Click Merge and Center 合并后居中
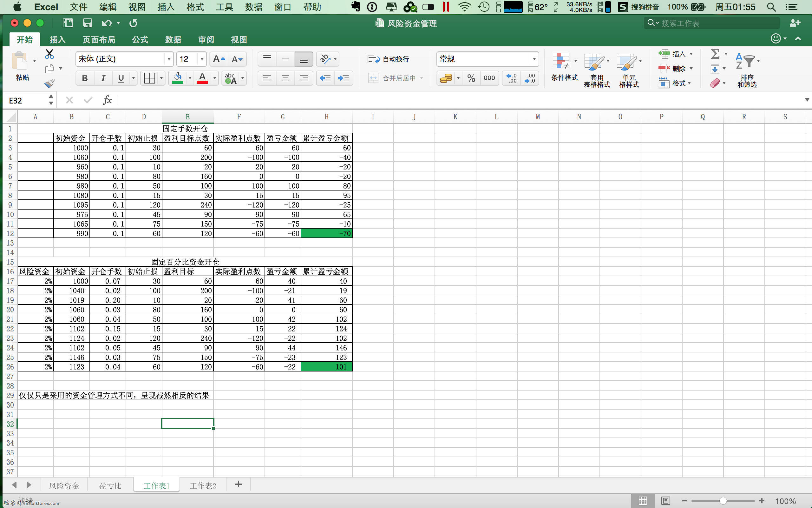 click(x=396, y=78)
